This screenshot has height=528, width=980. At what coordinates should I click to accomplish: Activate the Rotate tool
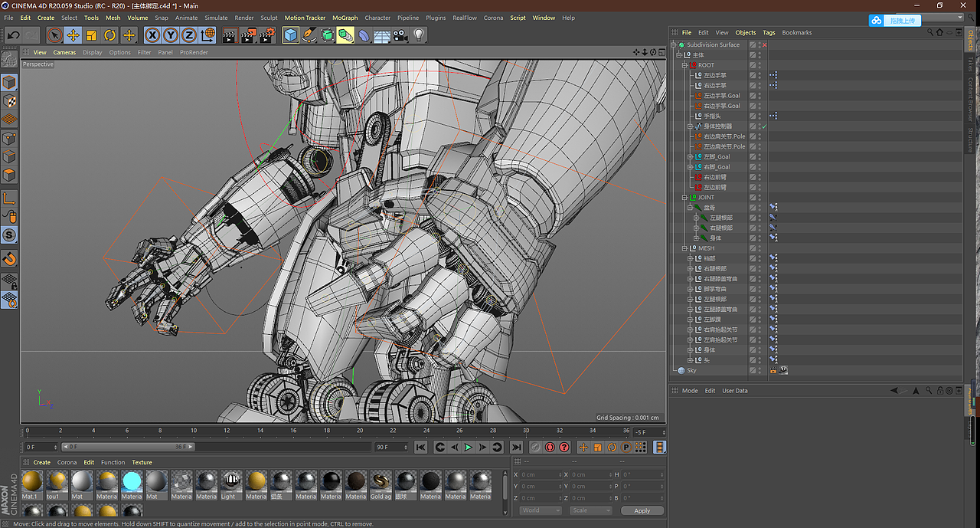click(x=109, y=35)
